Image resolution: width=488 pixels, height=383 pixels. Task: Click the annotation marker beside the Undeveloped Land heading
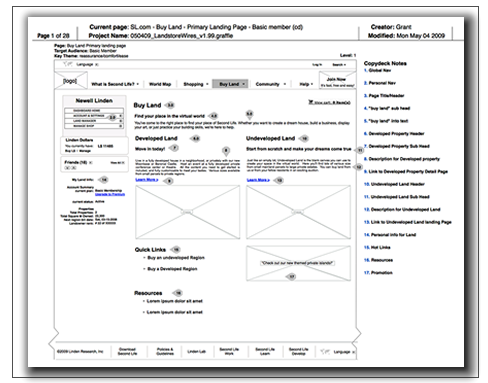(304, 138)
